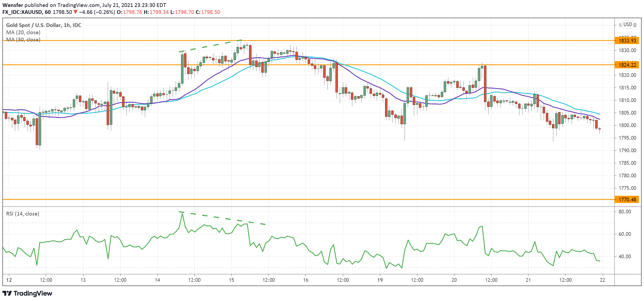Select the 1770.48 orange price label
Image resolution: width=644 pixels, height=301 pixels.
627,200
